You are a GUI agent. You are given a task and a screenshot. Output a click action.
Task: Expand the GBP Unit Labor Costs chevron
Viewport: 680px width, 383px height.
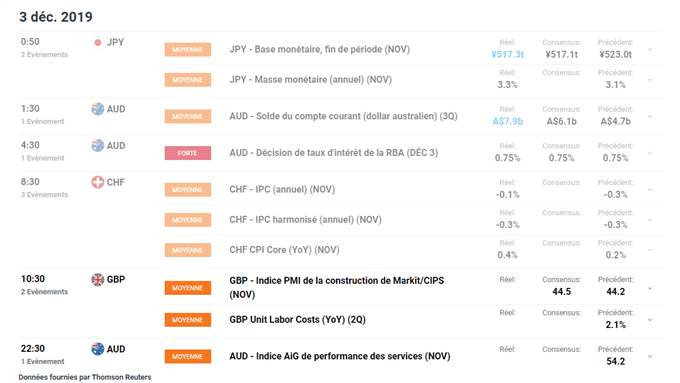[650, 320]
